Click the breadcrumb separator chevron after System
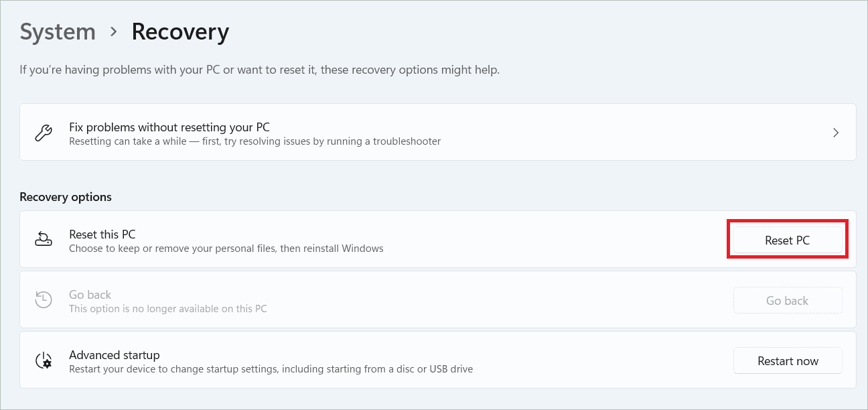Viewport: 868px width, 410px height. [113, 31]
